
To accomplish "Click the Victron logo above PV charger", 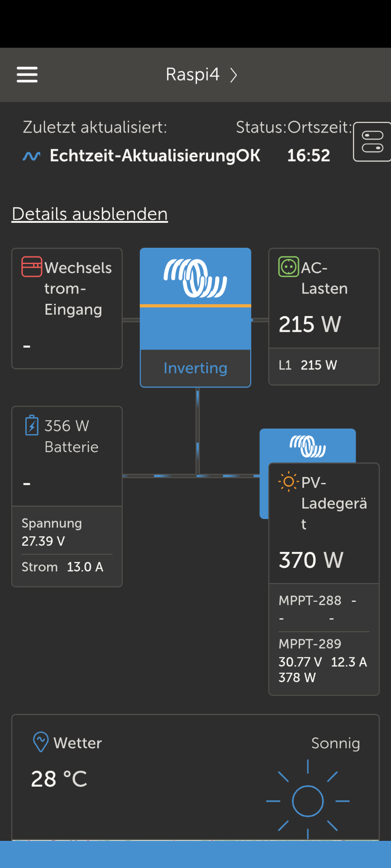I will (308, 446).
